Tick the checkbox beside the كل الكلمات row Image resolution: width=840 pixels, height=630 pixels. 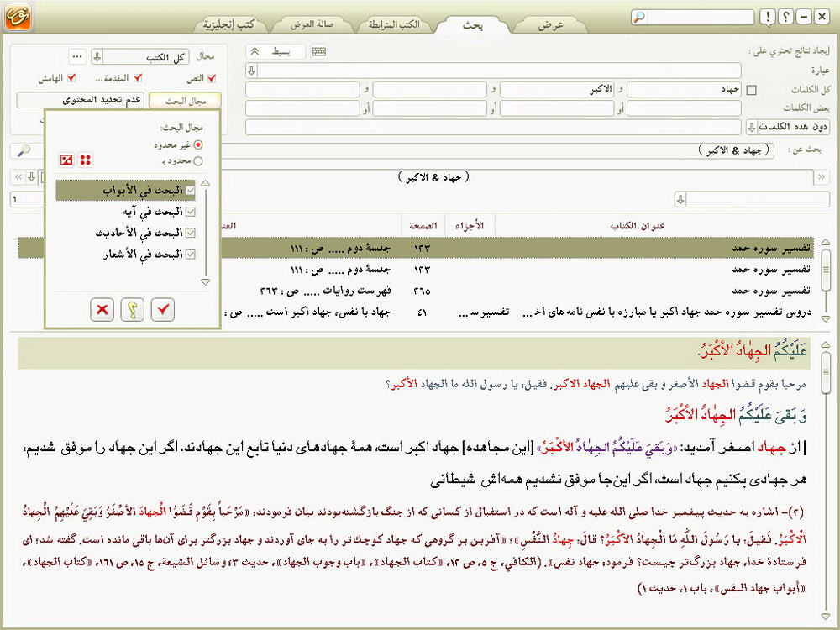click(x=752, y=90)
